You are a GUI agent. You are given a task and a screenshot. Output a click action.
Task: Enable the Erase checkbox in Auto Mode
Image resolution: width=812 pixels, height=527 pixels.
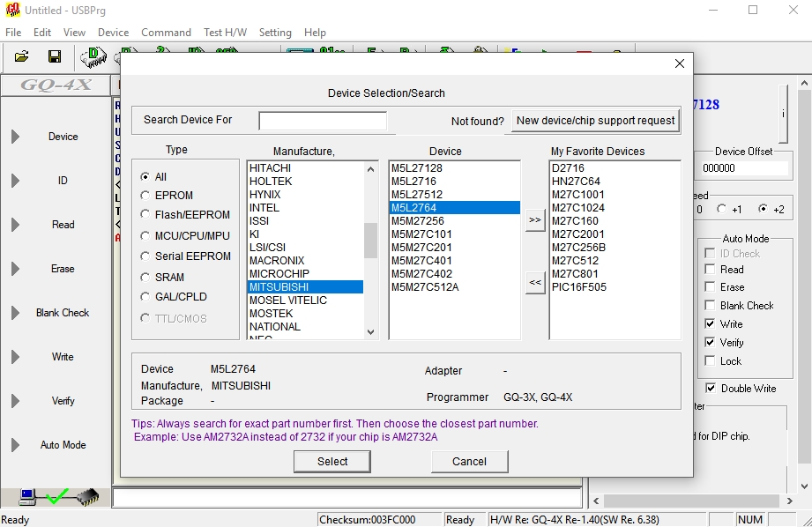(x=710, y=287)
